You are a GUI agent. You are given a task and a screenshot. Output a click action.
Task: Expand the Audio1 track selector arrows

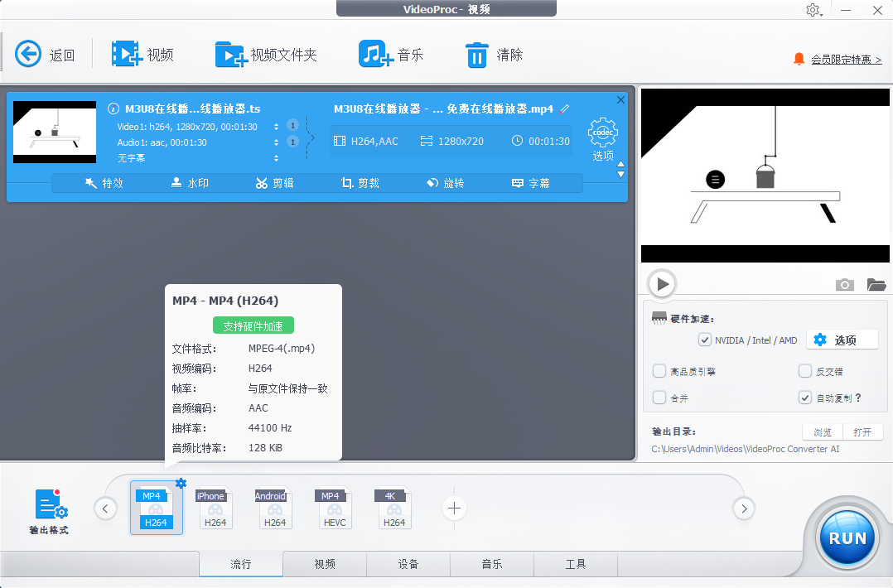click(x=276, y=142)
